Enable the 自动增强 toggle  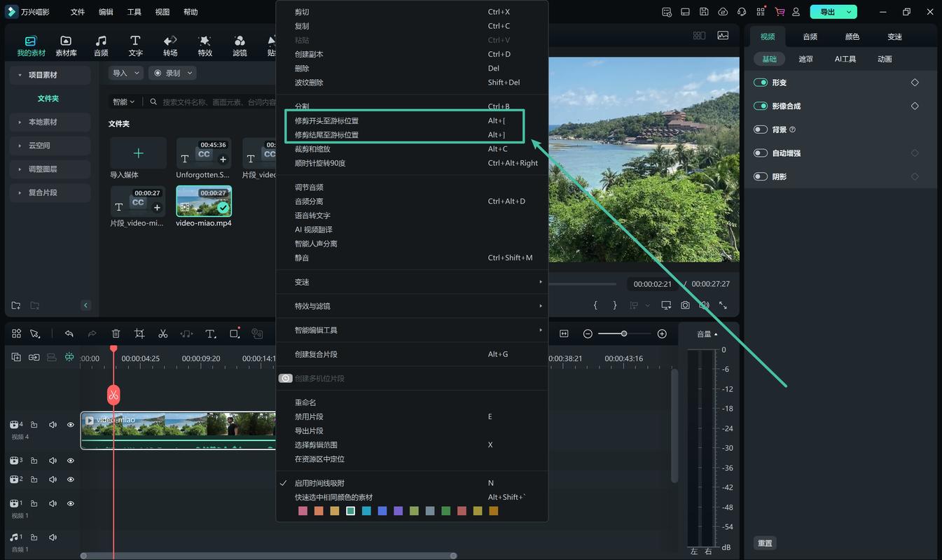point(761,153)
